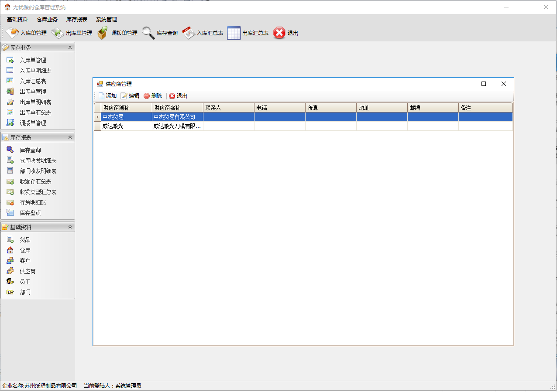Open 仓库收发明细表 in the sidebar
Screen dimensions: 557x392
[x=38, y=160]
